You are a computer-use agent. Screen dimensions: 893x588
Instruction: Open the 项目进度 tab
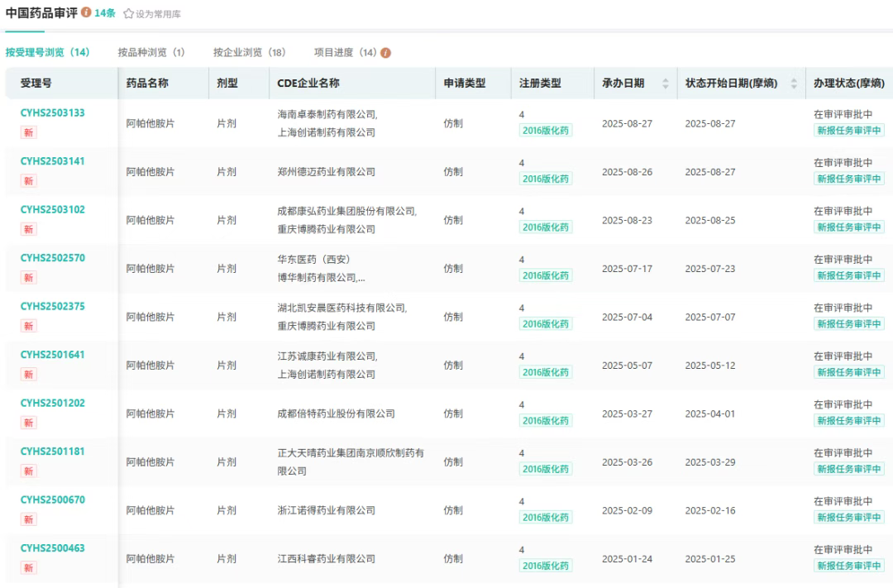pyautogui.click(x=345, y=52)
